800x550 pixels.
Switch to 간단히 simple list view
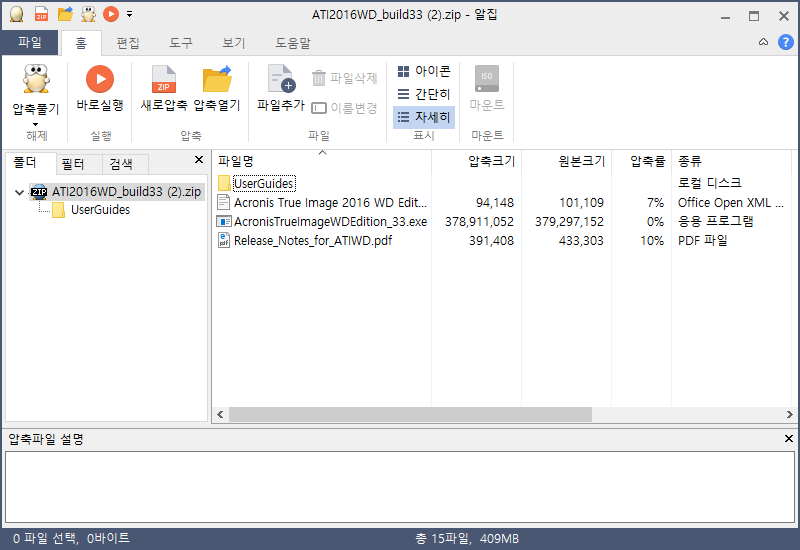(424, 94)
